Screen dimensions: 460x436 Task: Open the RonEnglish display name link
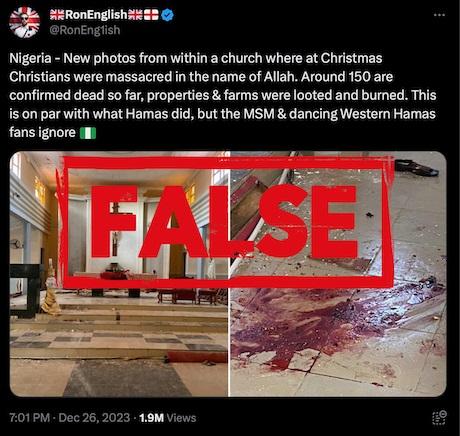[96, 15]
